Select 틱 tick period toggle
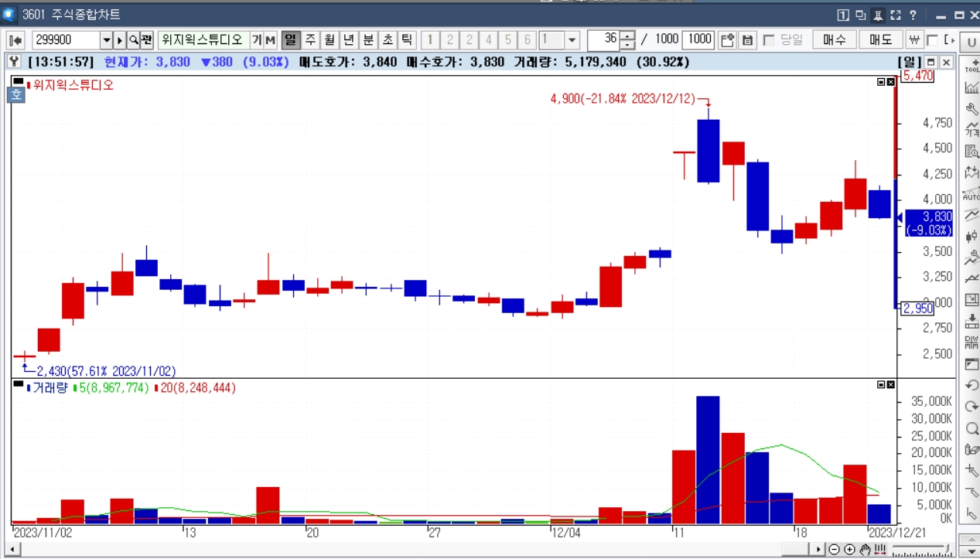This screenshot has height=559, width=980. 407,40
